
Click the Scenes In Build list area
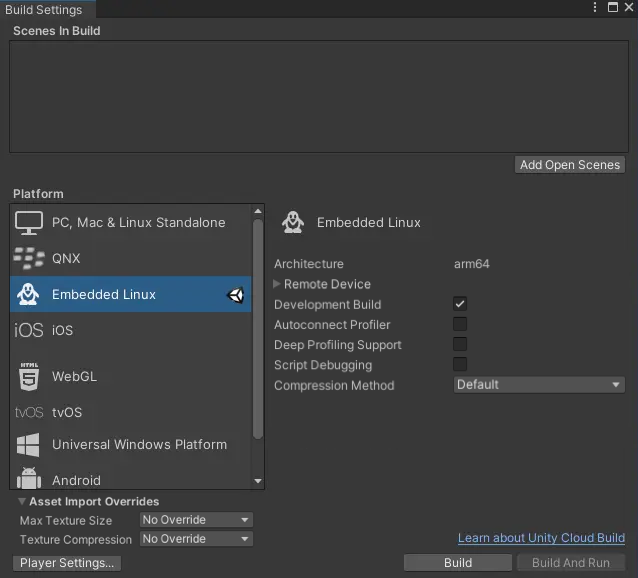[319, 96]
